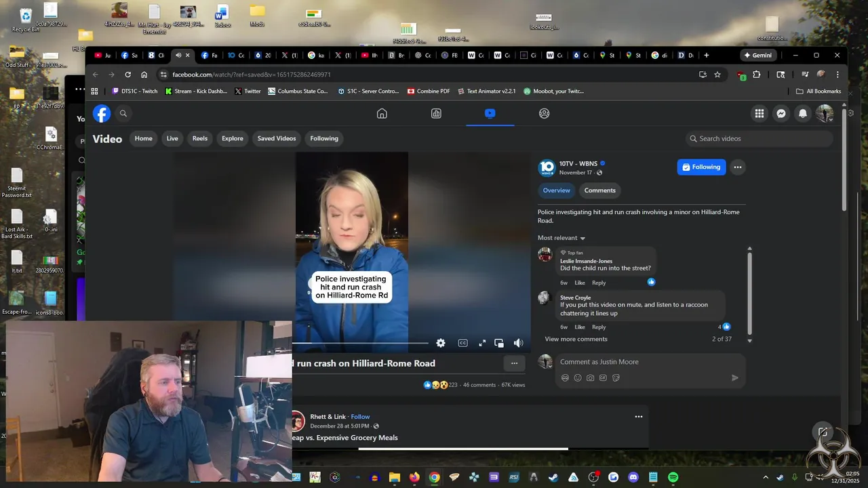The image size is (868, 488).
Task: Open Chrome three-dot menu
Action: point(837,75)
